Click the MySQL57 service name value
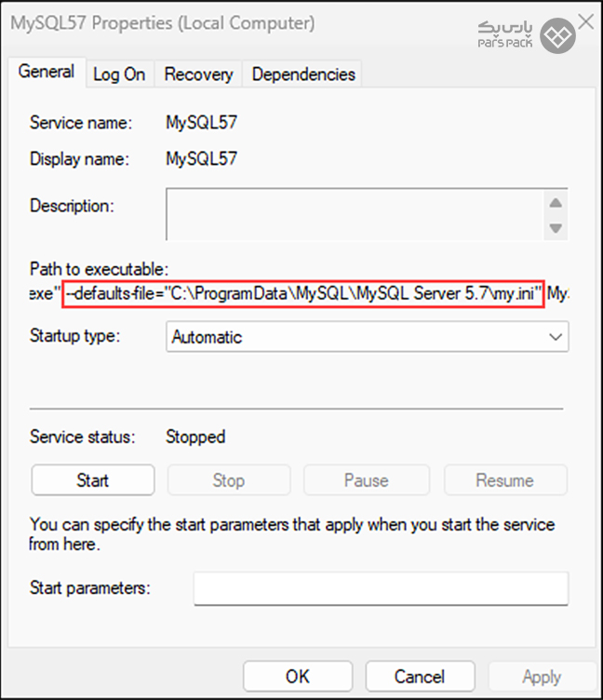The image size is (603, 700). 201,122
